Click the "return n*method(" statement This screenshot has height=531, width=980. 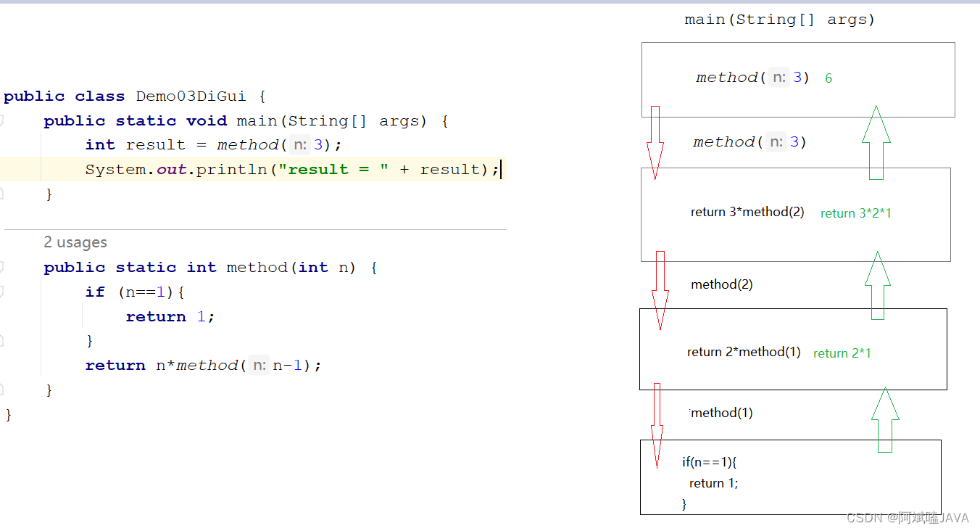(x=166, y=365)
